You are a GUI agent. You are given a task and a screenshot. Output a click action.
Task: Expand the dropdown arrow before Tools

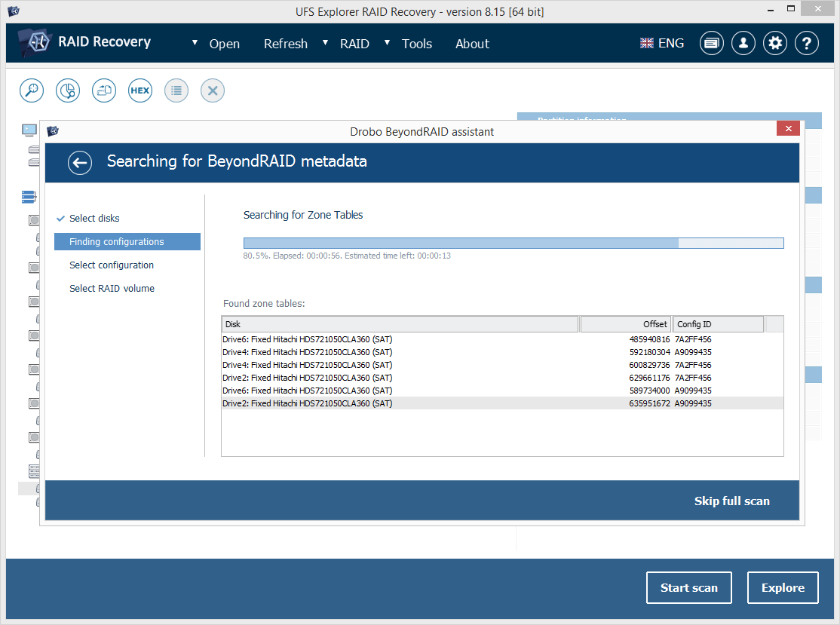coord(388,42)
